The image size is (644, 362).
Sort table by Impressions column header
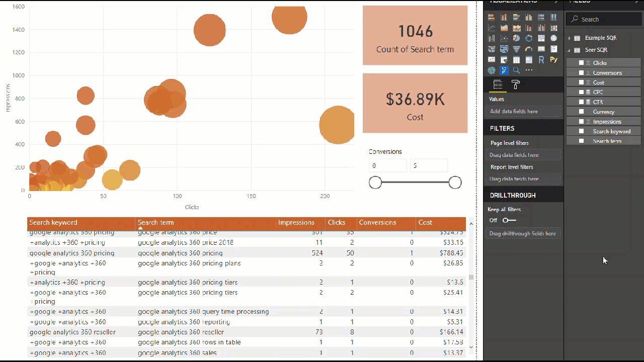click(x=296, y=223)
